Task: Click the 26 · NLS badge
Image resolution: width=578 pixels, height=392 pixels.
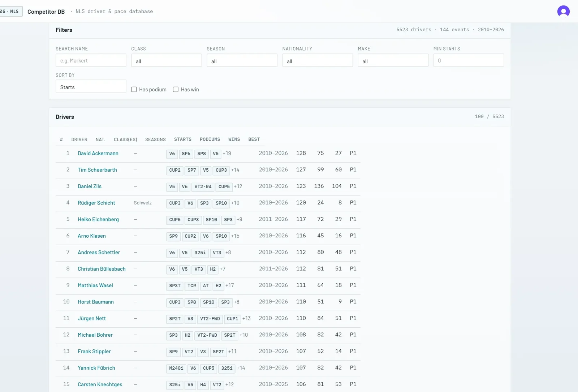Action: (10, 11)
